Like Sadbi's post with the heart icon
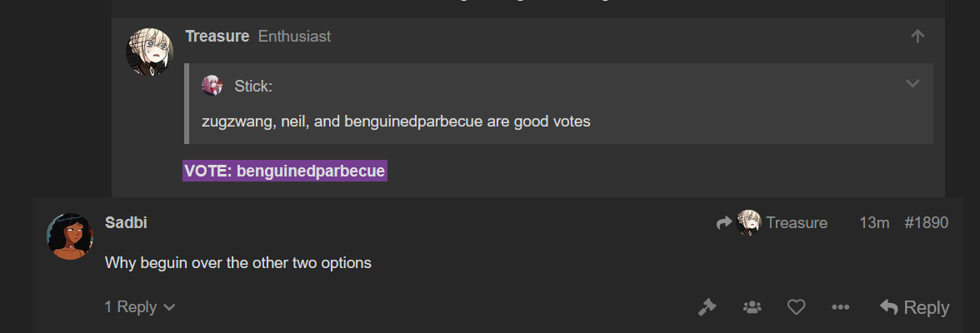980x333 pixels. click(x=796, y=306)
